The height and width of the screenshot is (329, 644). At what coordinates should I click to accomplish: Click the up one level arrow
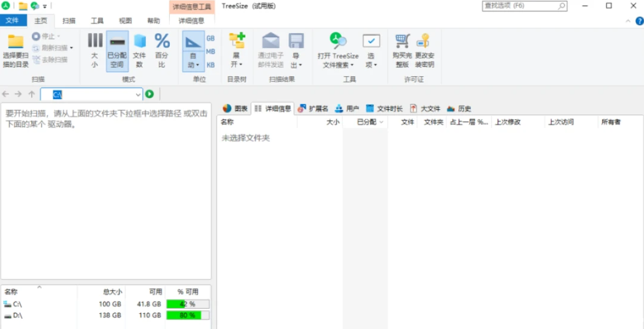pyautogui.click(x=31, y=94)
